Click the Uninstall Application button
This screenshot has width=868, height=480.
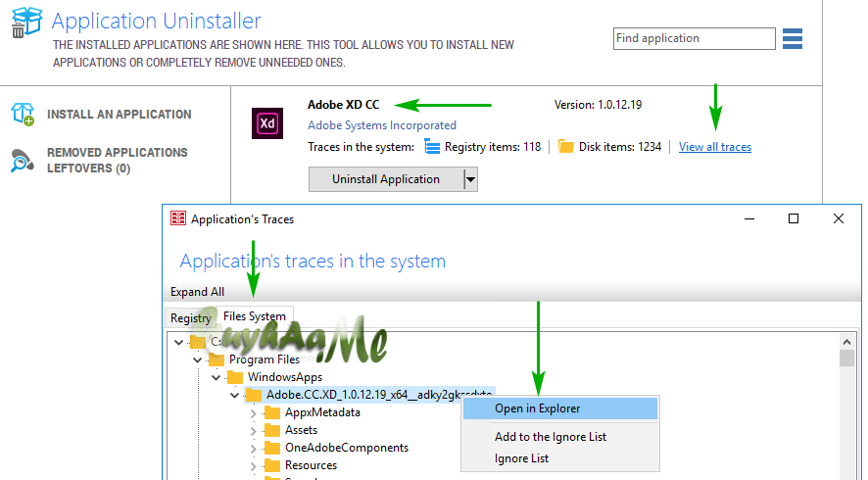point(386,179)
